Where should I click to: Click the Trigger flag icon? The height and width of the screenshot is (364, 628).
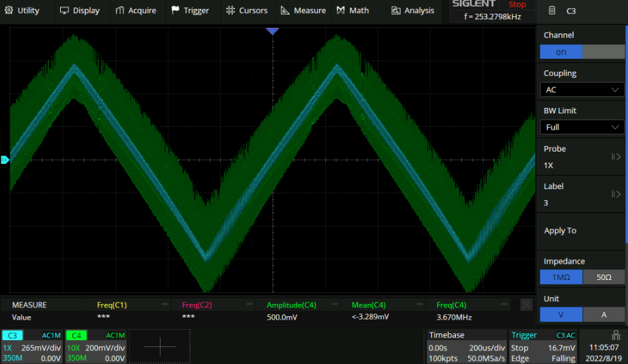(176, 10)
